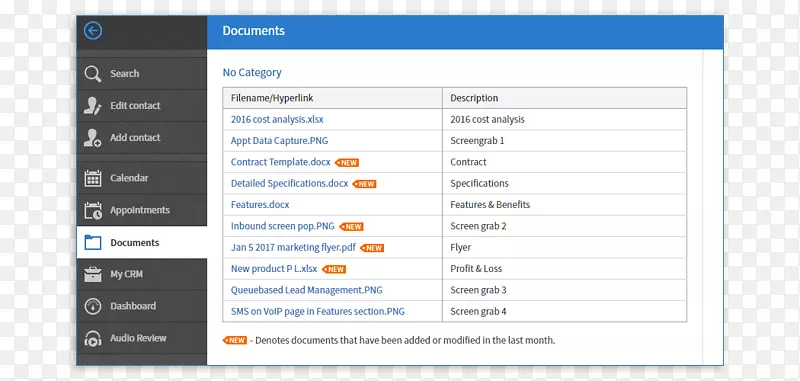Open Jan 5 2017 marketing flyer.pdf
This screenshot has width=800, height=381.
point(293,247)
